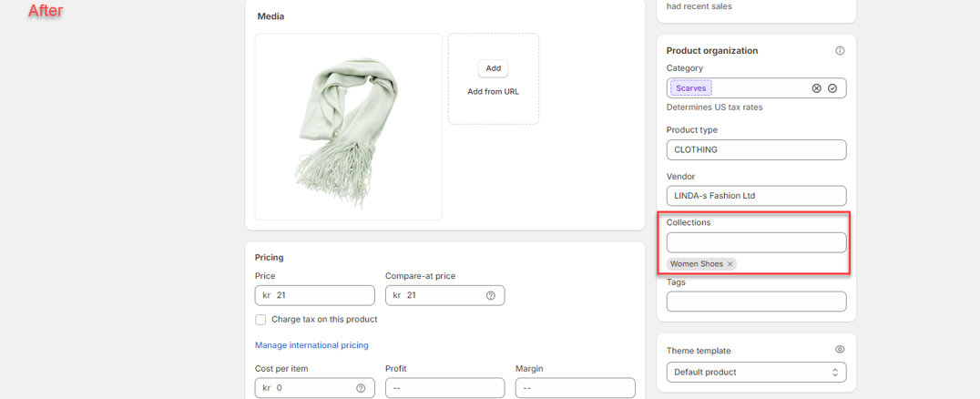
Task: Click the Product organization heading
Action: coord(712,51)
